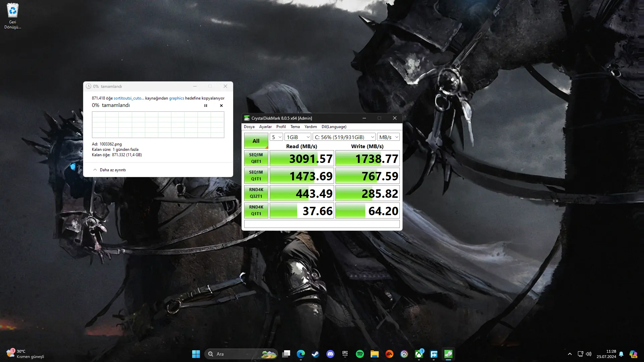This screenshot has width=644, height=362.
Task: Open the Tema menu
Action: coord(295,127)
